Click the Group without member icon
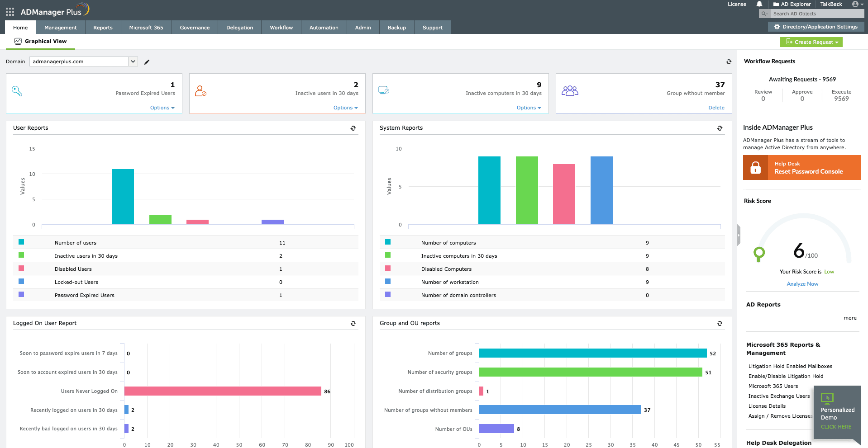This screenshot has width=868, height=448. tap(570, 90)
